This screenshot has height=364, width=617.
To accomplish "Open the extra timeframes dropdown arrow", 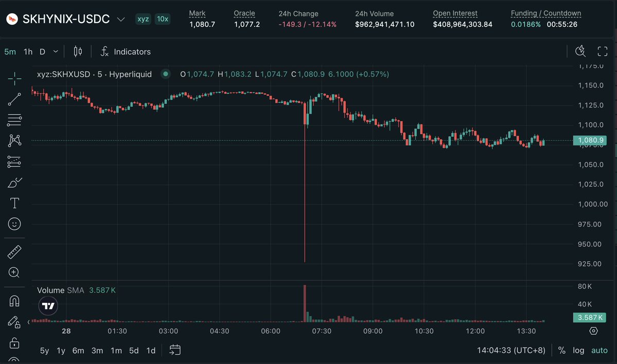I will (x=56, y=51).
